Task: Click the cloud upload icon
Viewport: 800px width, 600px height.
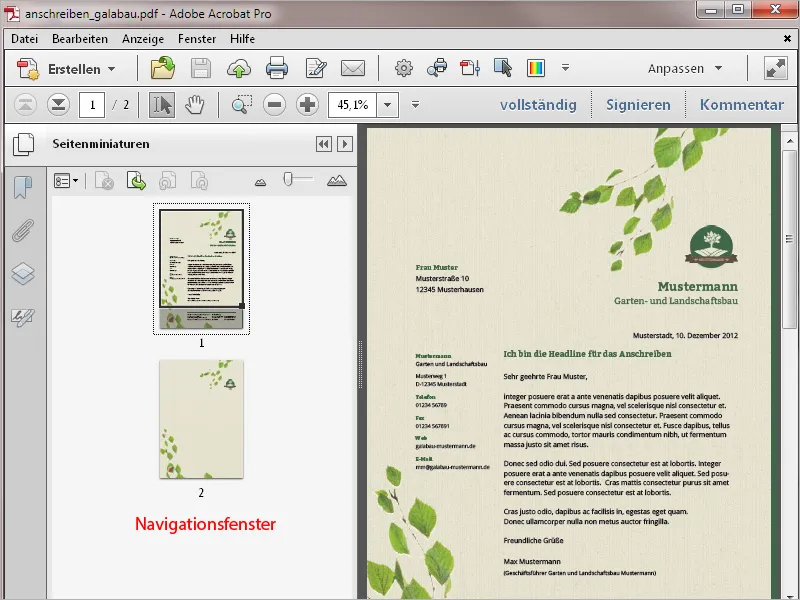Action: point(238,68)
